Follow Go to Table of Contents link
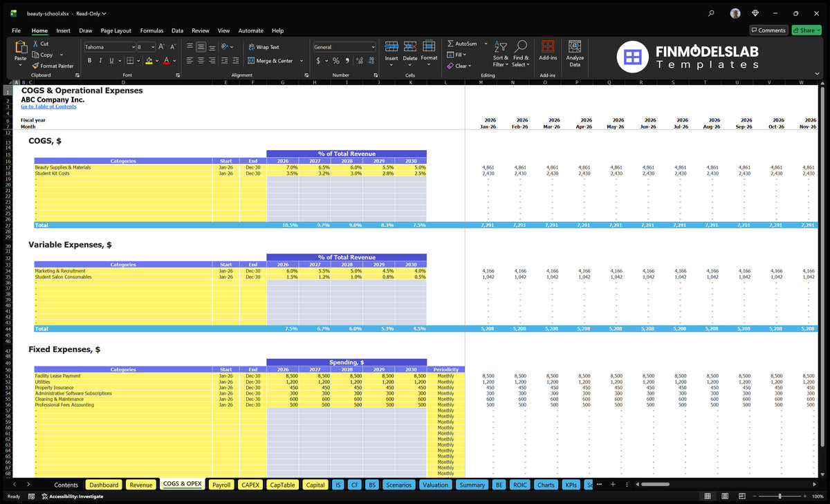The height and width of the screenshot is (504, 830). click(x=48, y=106)
